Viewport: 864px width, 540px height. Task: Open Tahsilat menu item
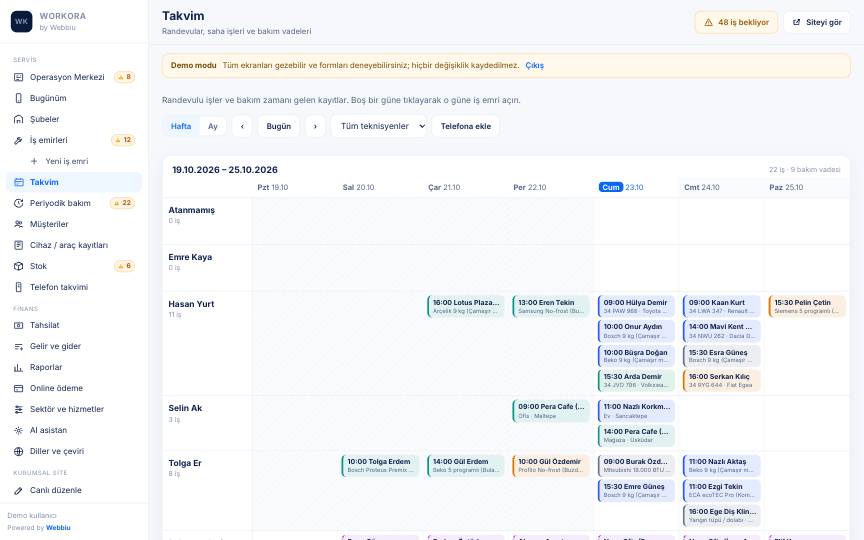(x=74, y=325)
